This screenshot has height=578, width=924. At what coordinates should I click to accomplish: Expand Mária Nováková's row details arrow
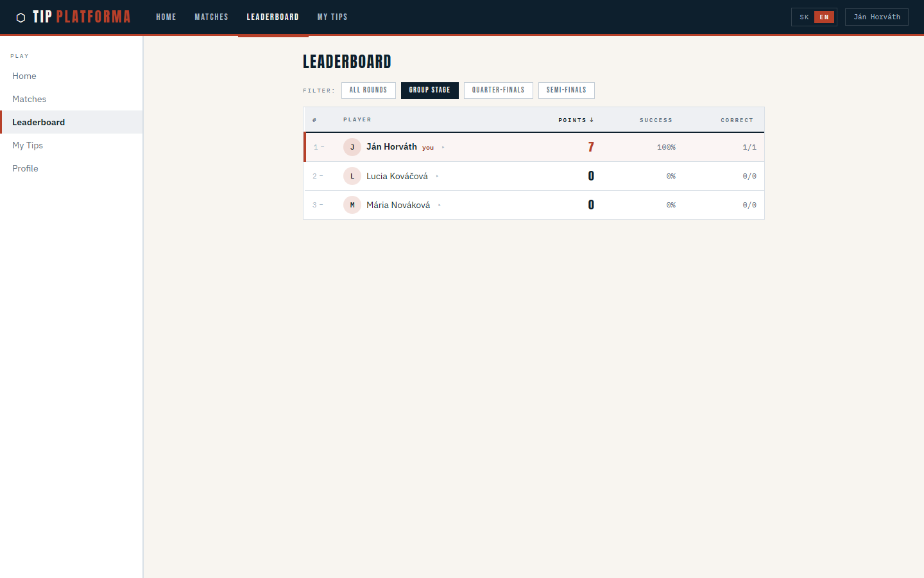click(440, 206)
